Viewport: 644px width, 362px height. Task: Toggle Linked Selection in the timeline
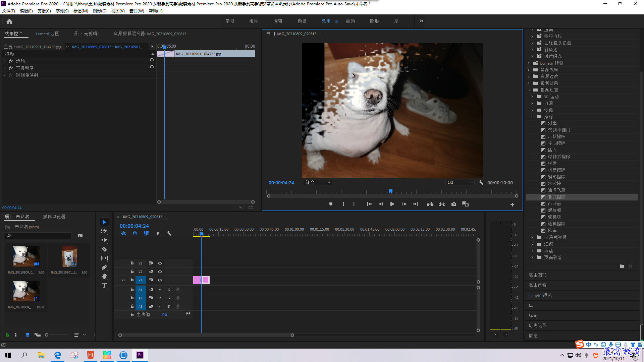(146, 233)
